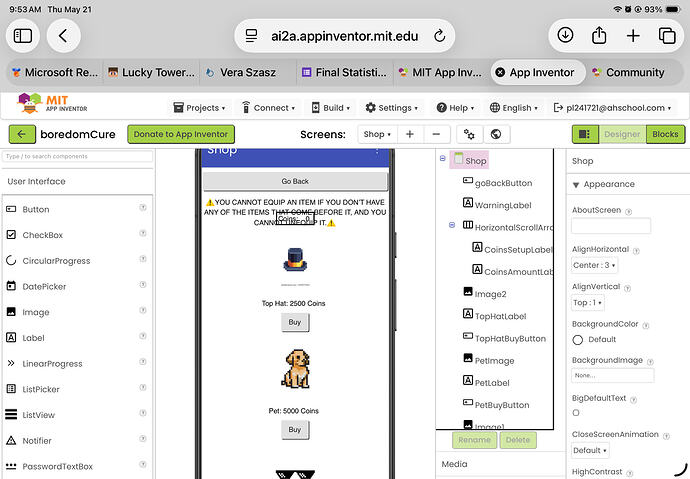Image resolution: width=690 pixels, height=479 pixels.
Task: Open the Shop screen selector dropdown
Action: click(377, 134)
